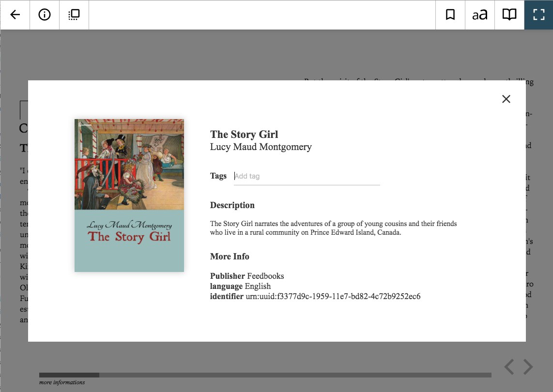Screen dimensions: 553x392
Task: Select the title The Story Girl
Action: [x=244, y=135]
